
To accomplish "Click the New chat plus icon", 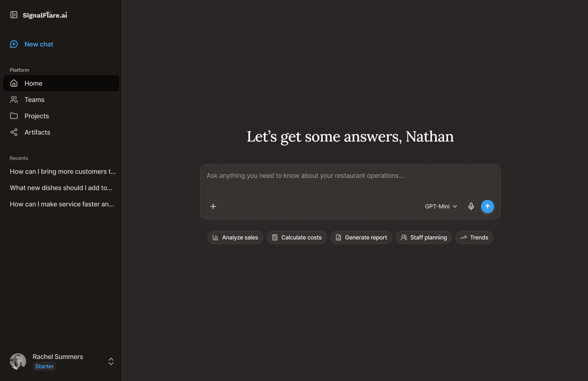I will (x=14, y=44).
